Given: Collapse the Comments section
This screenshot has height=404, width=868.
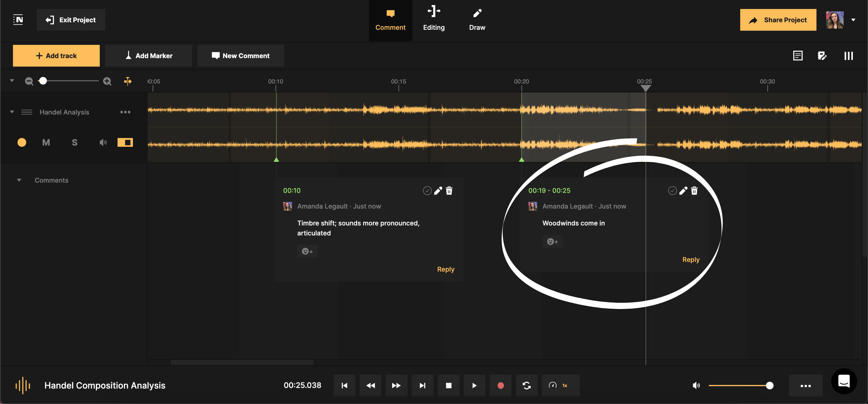Looking at the screenshot, I should (x=19, y=180).
